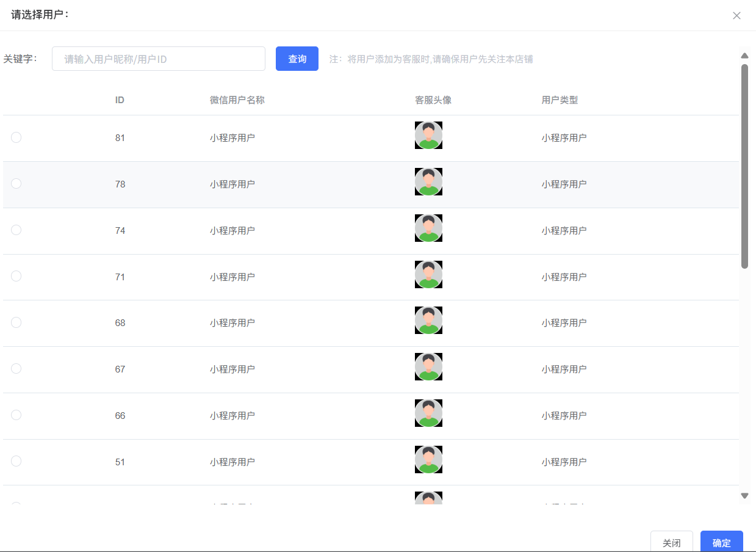Click the name 小程序用户 in row 78
This screenshot has width=756, height=552.
pos(232,184)
